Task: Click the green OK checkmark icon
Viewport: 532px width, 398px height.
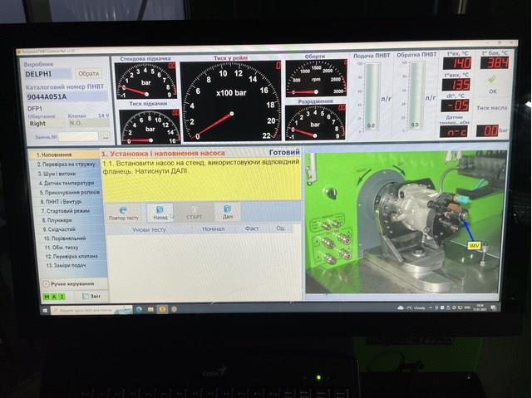Action: click(492, 81)
